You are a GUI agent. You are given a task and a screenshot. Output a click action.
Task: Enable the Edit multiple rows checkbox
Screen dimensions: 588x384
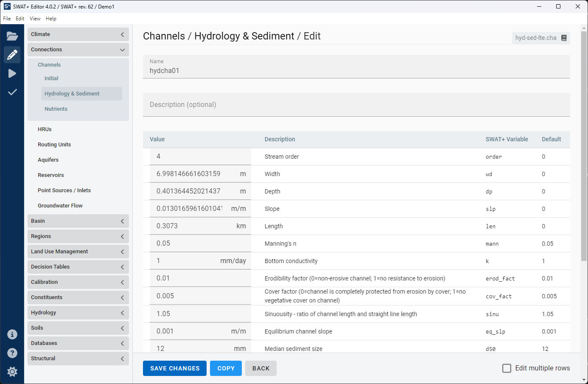507,368
